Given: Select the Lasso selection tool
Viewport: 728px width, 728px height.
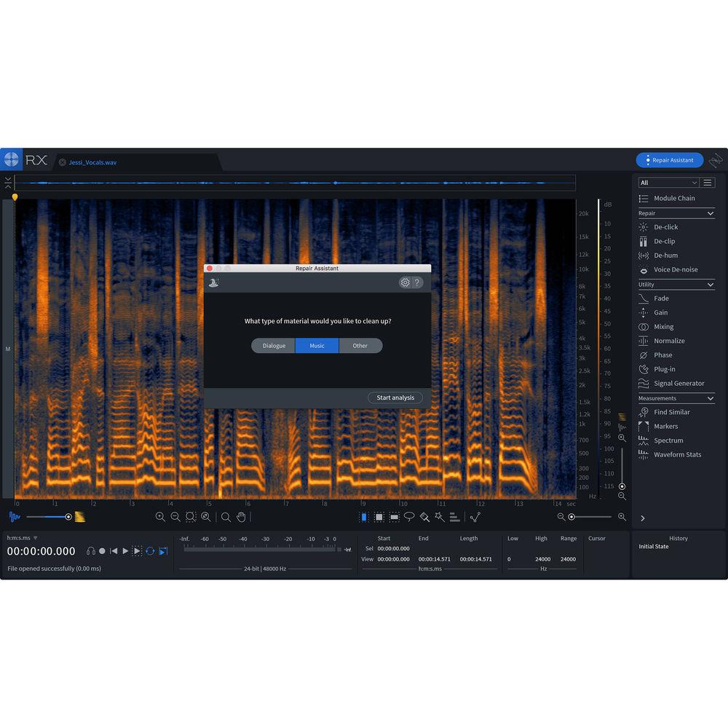Looking at the screenshot, I should click(410, 517).
